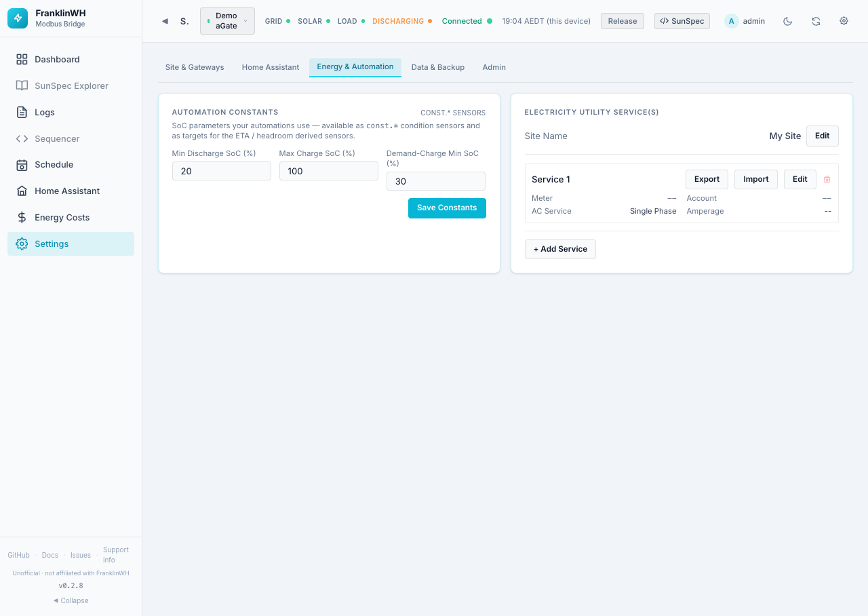Click the Max Charge SoC input field
The image size is (868, 616).
[x=329, y=171]
